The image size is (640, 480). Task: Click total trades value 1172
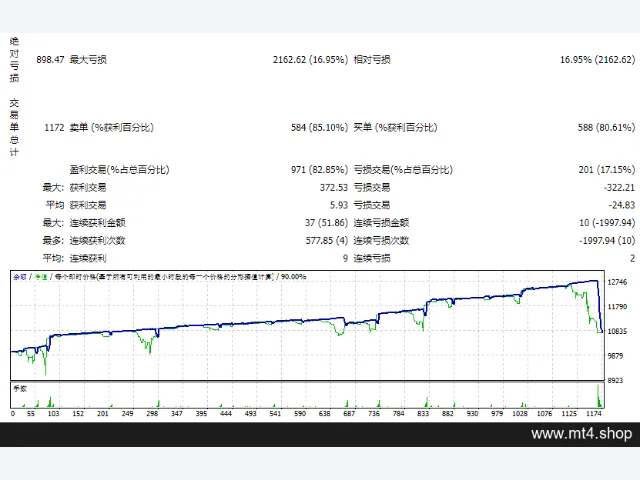click(x=54, y=127)
